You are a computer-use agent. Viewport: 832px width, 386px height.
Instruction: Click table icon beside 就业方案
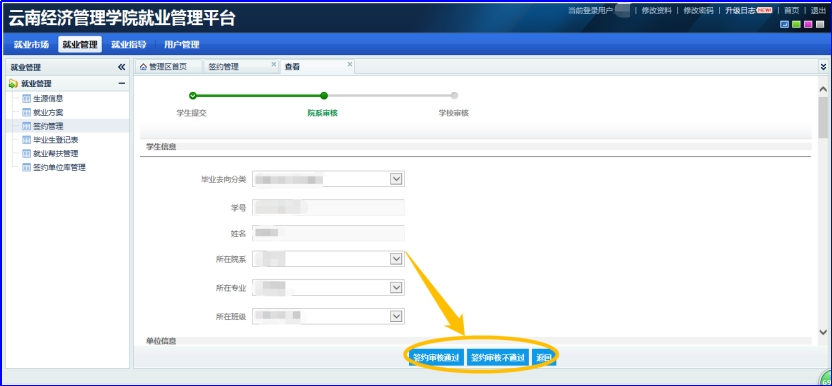pyautogui.click(x=27, y=113)
